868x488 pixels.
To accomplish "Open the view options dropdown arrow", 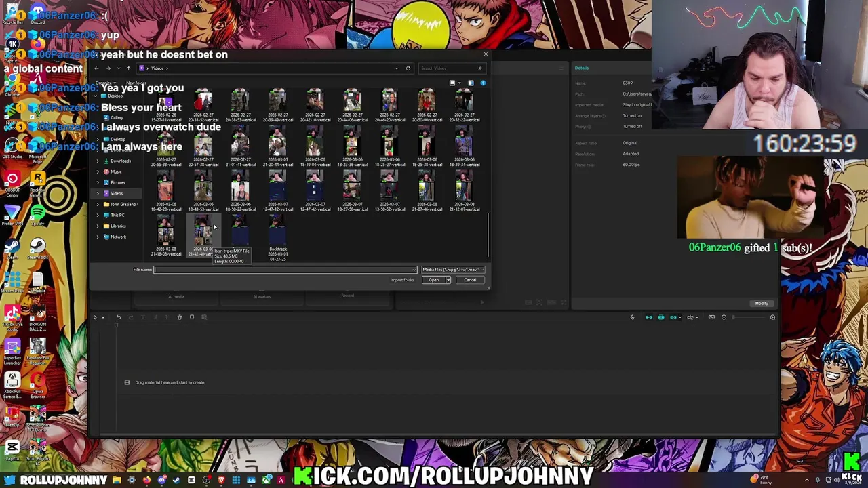I will pos(459,83).
